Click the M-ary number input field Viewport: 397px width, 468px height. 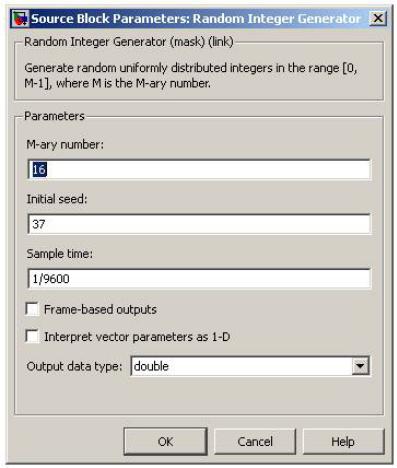tap(199, 170)
